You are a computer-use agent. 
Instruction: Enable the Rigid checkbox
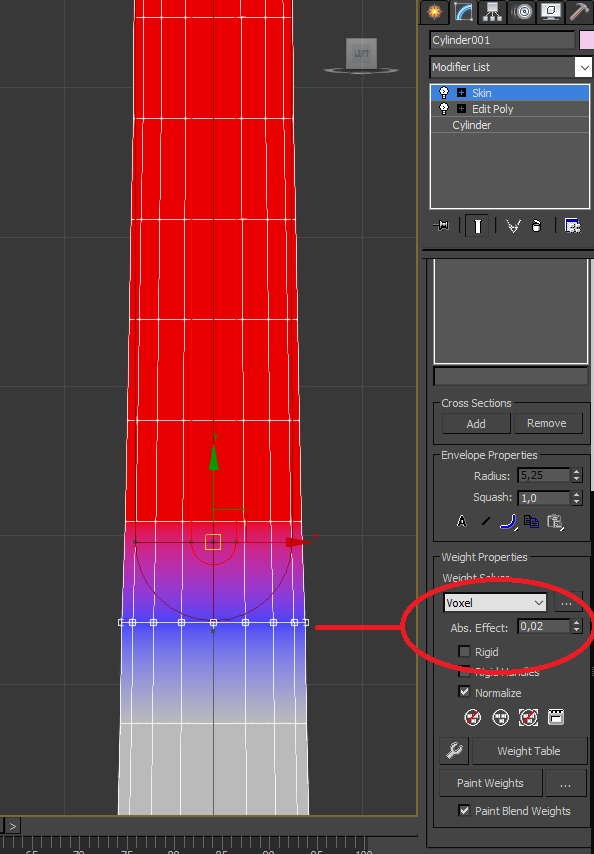coord(464,651)
